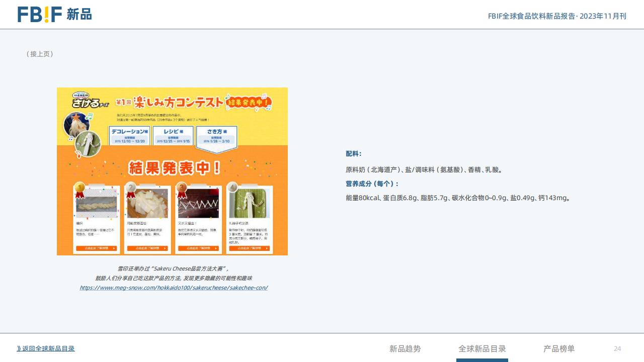Image resolution: width=644 pixels, height=362 pixels.
Task: Click caption line about Sakeru Cheese品尝方法大赛
Action: [174, 268]
